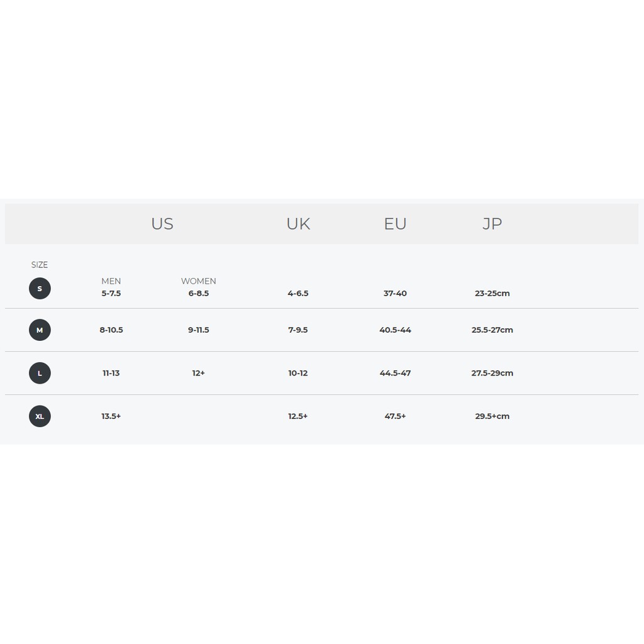Click EU size 40.5-44 value

pos(395,330)
